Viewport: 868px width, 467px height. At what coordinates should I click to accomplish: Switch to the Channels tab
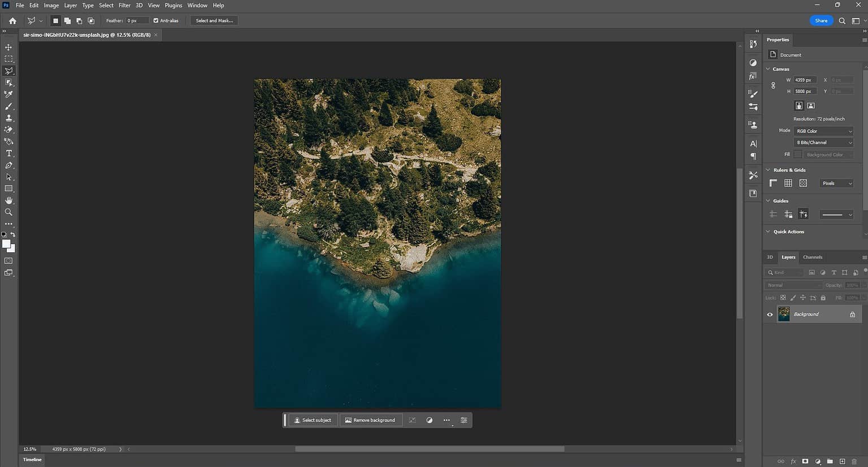coord(812,257)
